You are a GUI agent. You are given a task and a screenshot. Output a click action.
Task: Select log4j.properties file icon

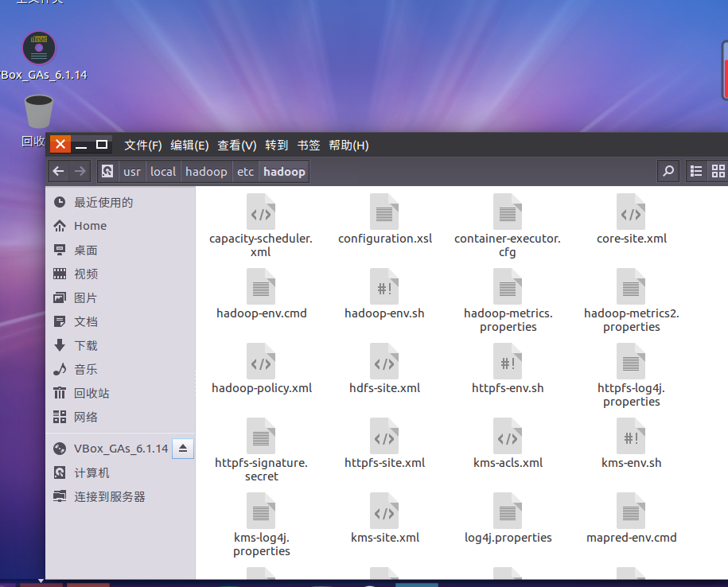point(508,511)
